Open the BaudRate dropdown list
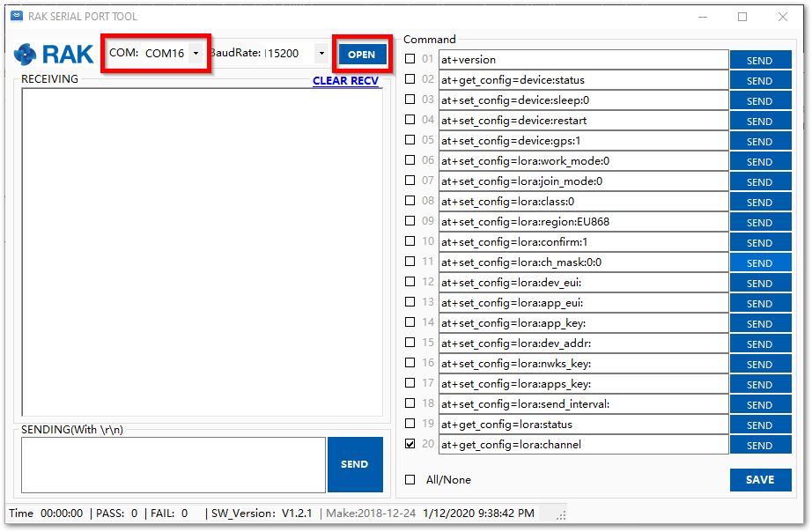812x532 pixels. 321,54
